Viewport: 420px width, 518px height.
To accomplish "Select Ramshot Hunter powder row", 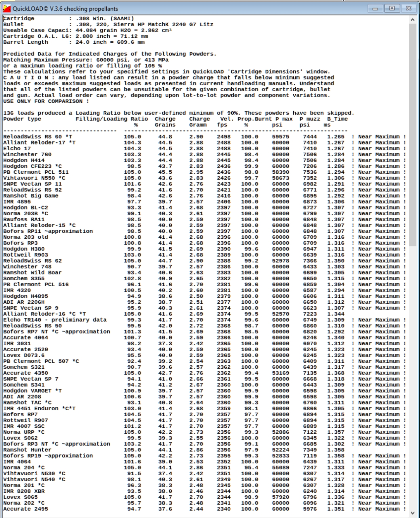I will click(174, 450).
